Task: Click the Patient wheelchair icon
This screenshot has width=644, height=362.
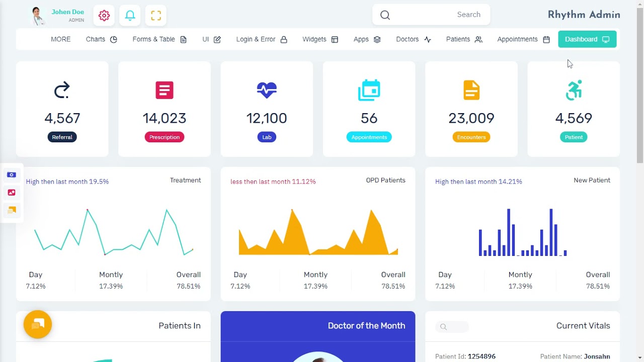Action: [x=574, y=90]
